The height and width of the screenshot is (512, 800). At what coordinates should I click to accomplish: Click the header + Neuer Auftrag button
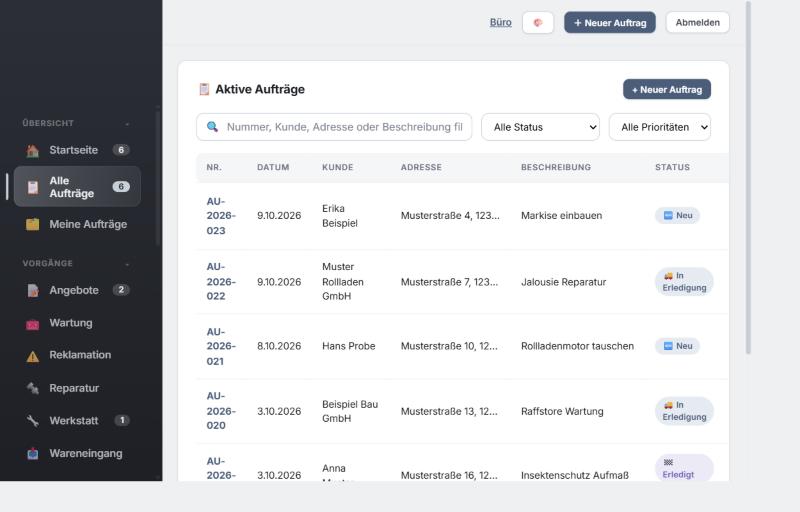pyautogui.click(x=610, y=23)
